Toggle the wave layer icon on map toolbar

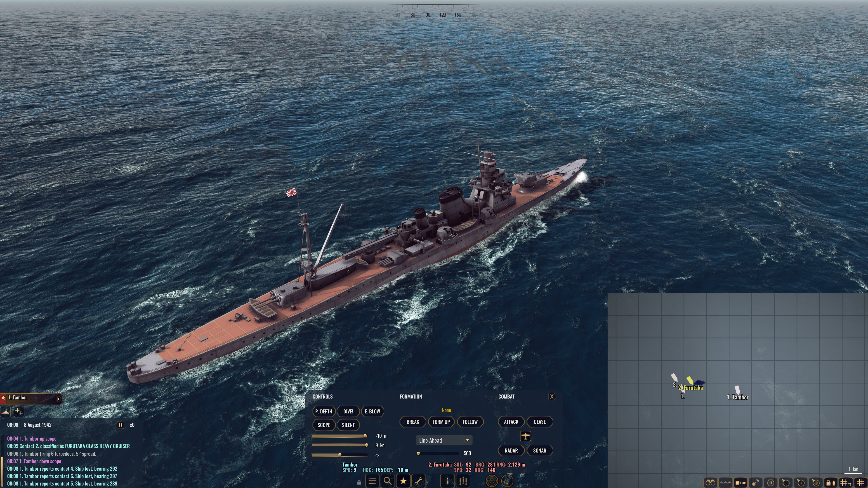pyautogui.click(x=725, y=483)
